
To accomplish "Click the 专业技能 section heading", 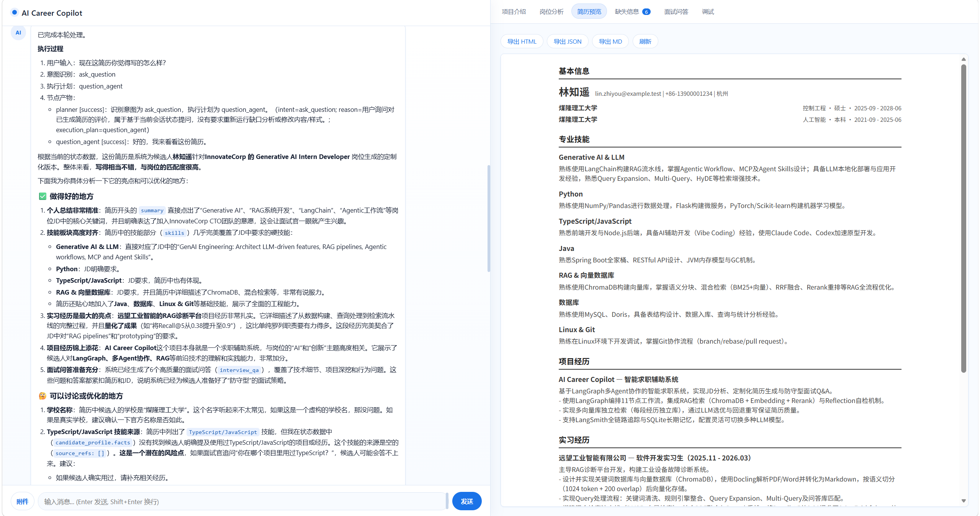I will coord(574,139).
